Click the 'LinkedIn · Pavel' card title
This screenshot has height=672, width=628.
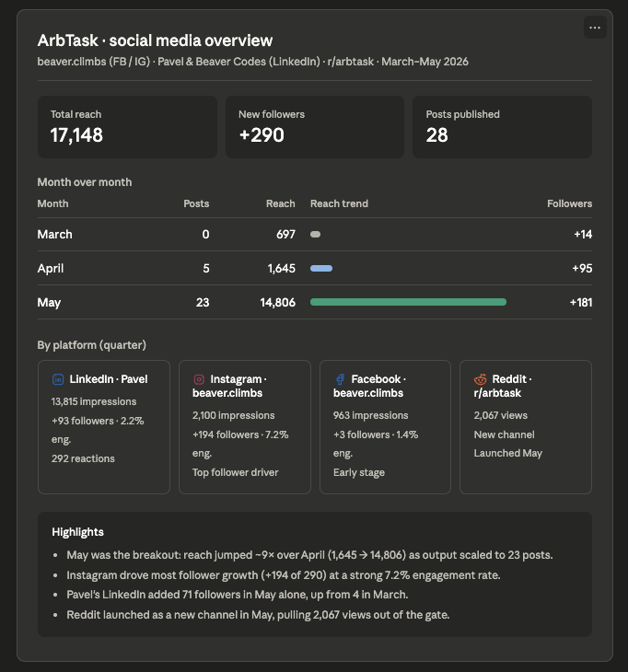(109, 379)
